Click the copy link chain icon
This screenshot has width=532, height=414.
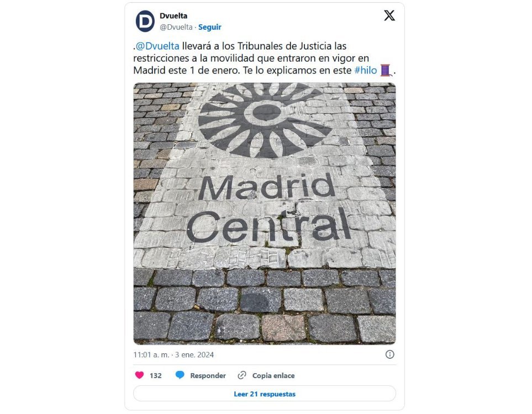click(x=242, y=375)
